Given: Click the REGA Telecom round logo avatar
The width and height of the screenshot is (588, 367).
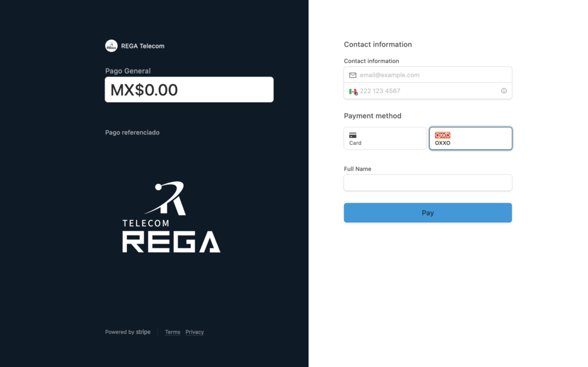Looking at the screenshot, I should (111, 46).
